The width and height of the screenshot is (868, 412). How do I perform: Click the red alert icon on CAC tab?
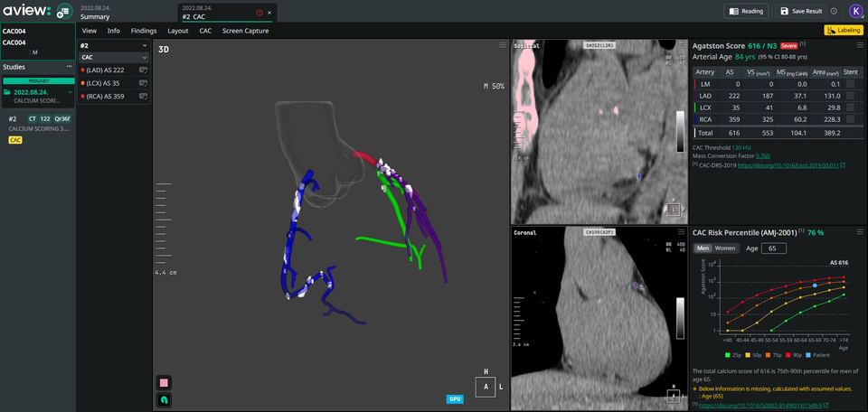click(259, 12)
